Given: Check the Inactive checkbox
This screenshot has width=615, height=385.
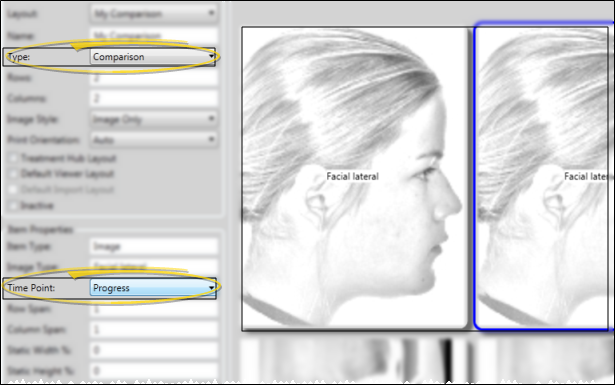Looking at the screenshot, I should click(x=14, y=205).
